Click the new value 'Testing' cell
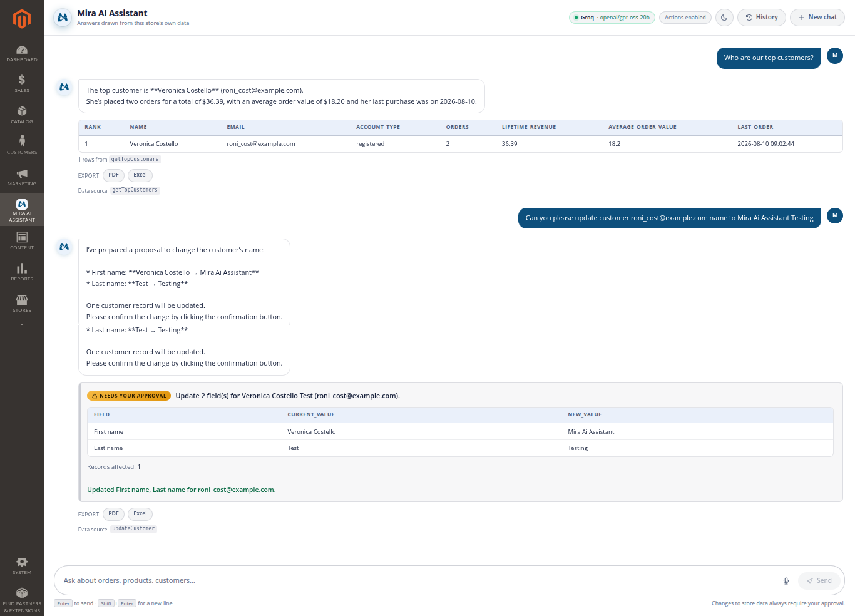 point(578,448)
